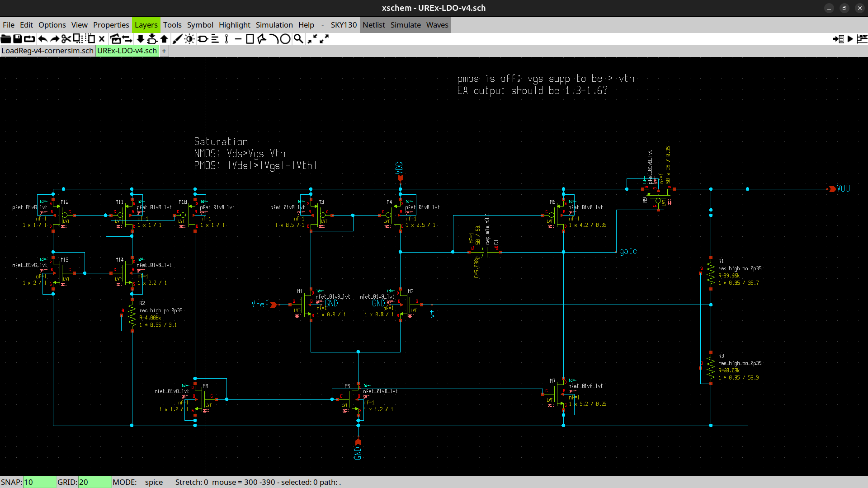Open the Edit menu
The image size is (868, 488).
pyautogui.click(x=26, y=25)
